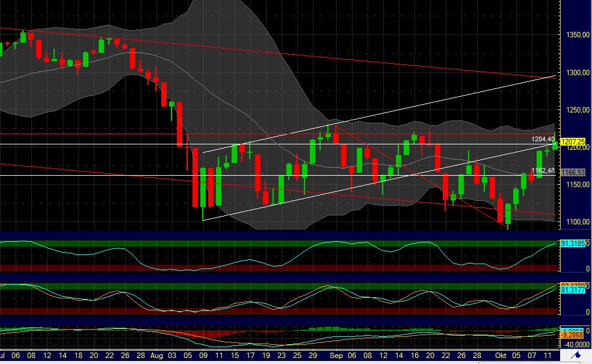Image resolution: width=592 pixels, height=364 pixels.
Task: Click the gray 1166,53 price marker on axis
Action: pyautogui.click(x=574, y=172)
